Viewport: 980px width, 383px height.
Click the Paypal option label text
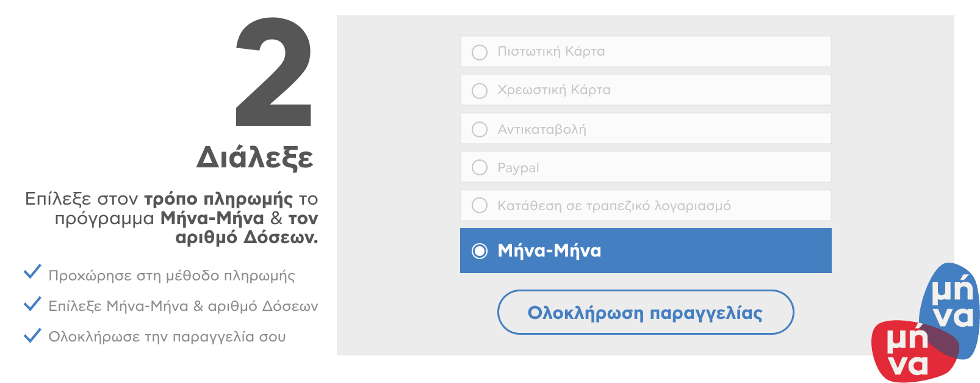click(x=518, y=168)
